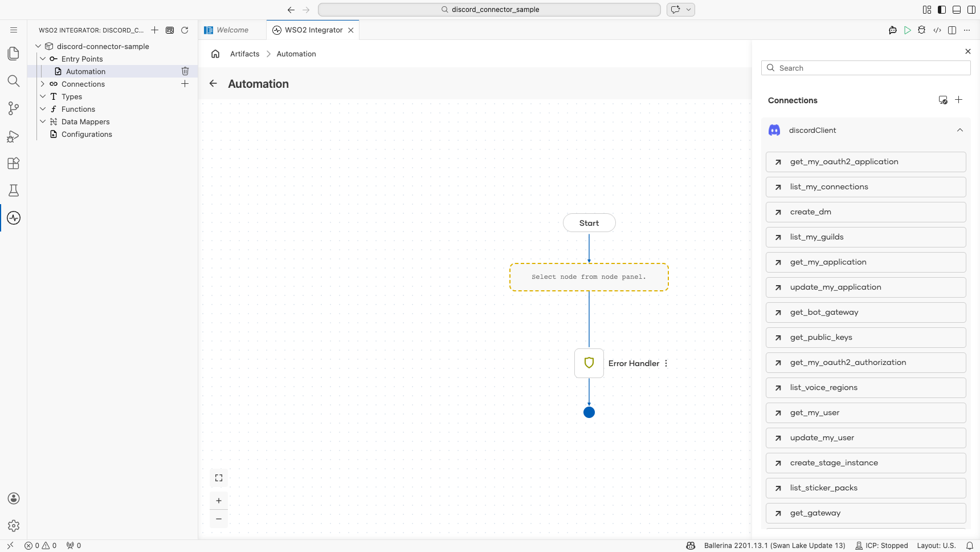Split the editor right
The width and height of the screenshot is (980, 552).
tap(952, 30)
